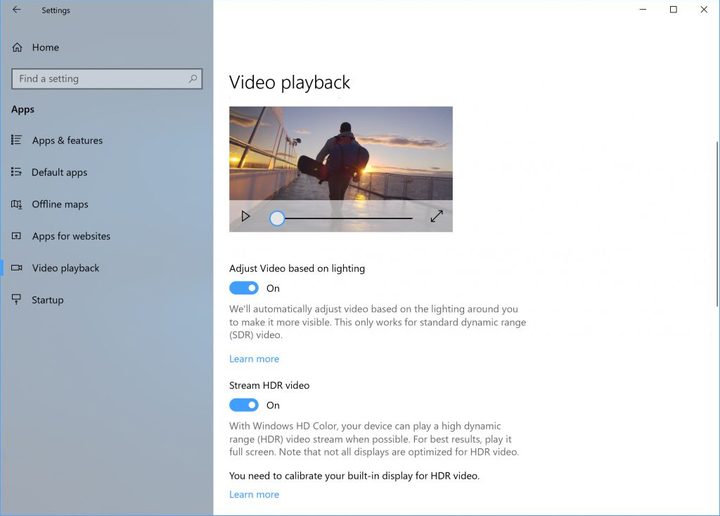This screenshot has width=720, height=516.
Task: Click the vertical scrollbar on the right
Action: [x=717, y=224]
